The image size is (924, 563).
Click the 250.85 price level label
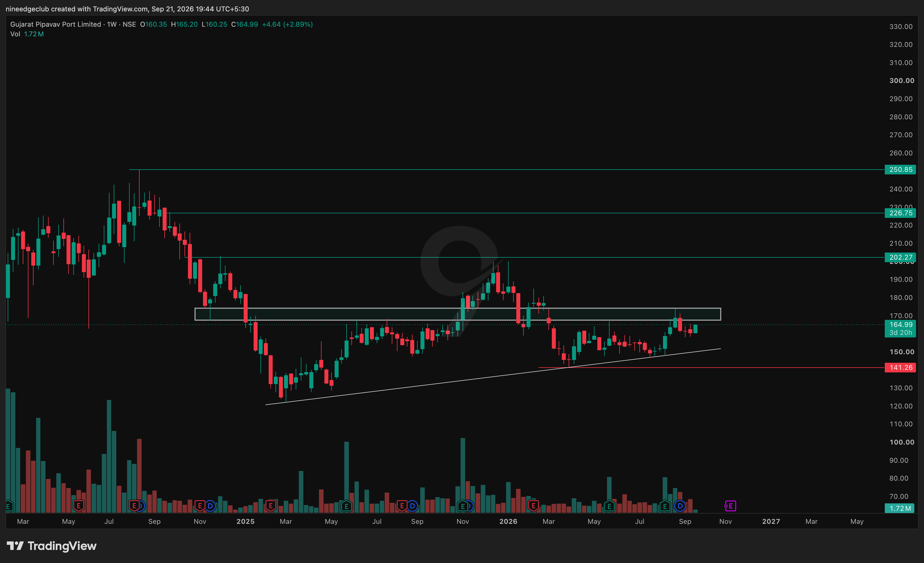(x=900, y=170)
